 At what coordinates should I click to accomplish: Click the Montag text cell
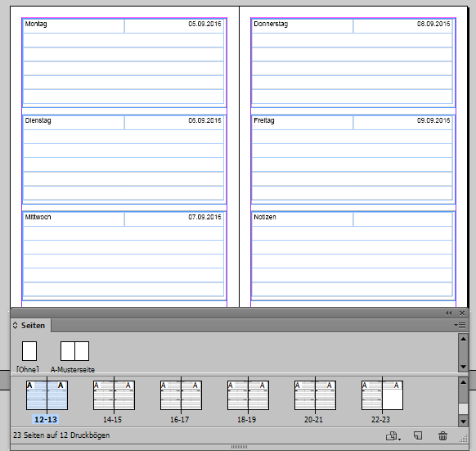(x=74, y=26)
